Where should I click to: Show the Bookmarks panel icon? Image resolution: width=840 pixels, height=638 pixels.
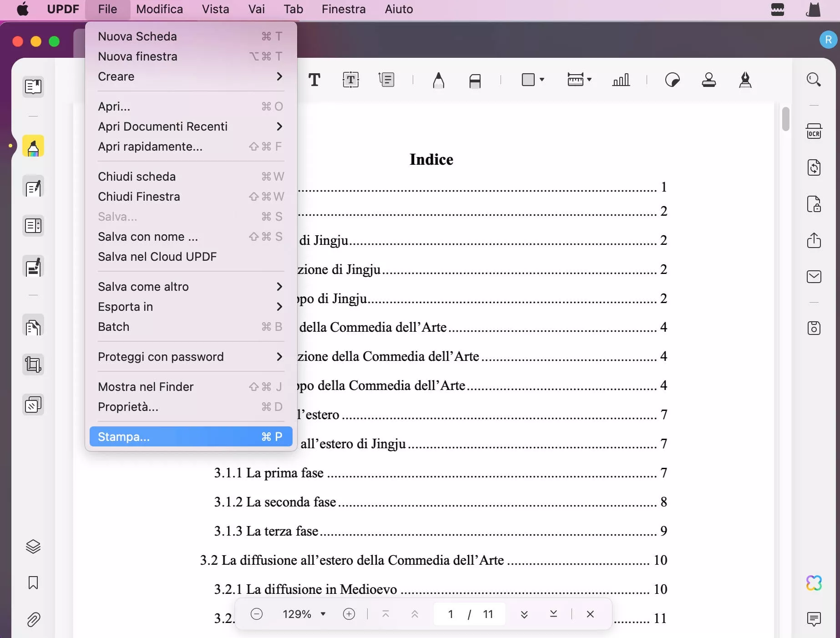pos(33,583)
